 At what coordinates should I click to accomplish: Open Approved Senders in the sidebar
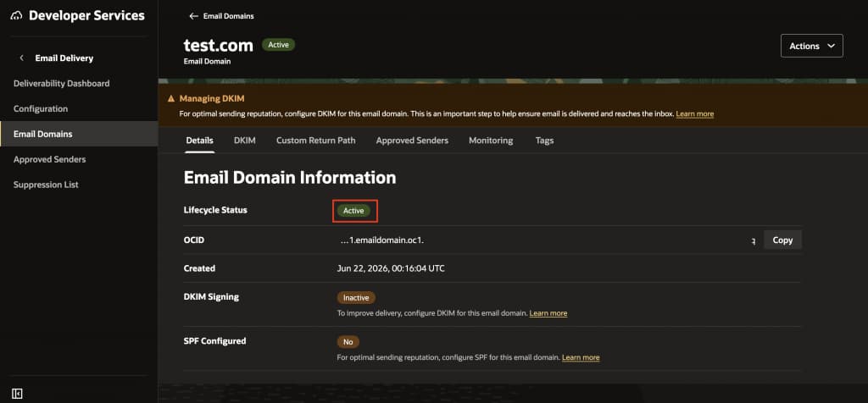[50, 159]
